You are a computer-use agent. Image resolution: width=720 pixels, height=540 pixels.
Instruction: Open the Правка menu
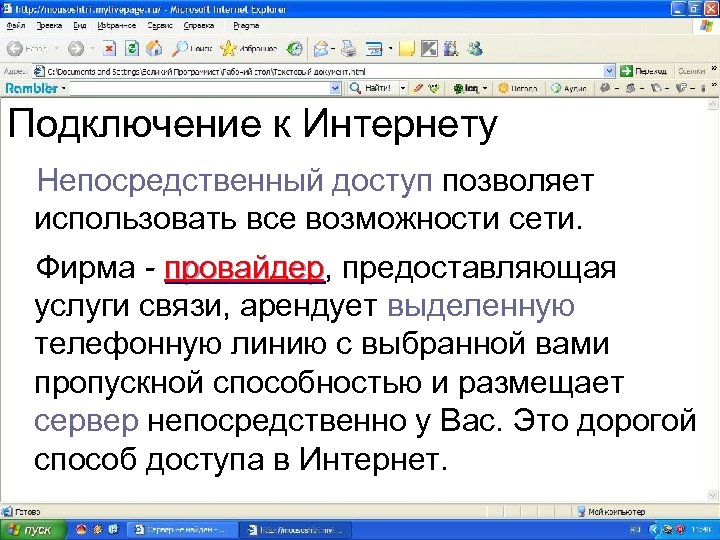(49, 26)
